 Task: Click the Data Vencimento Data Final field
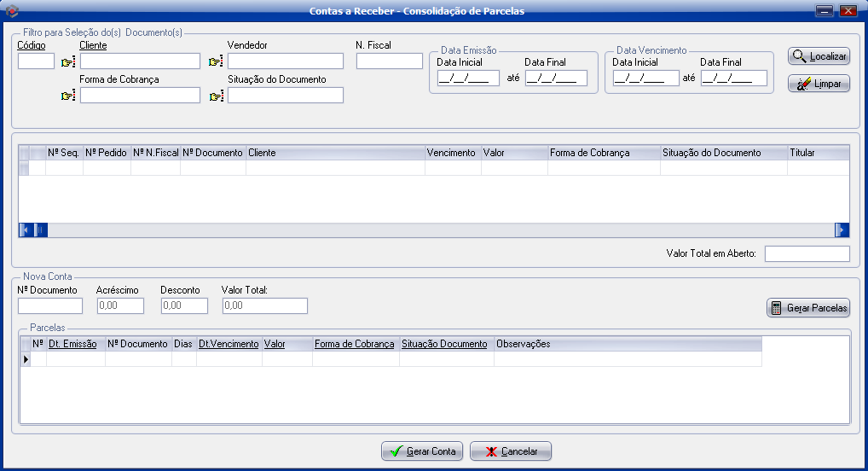[733, 78]
